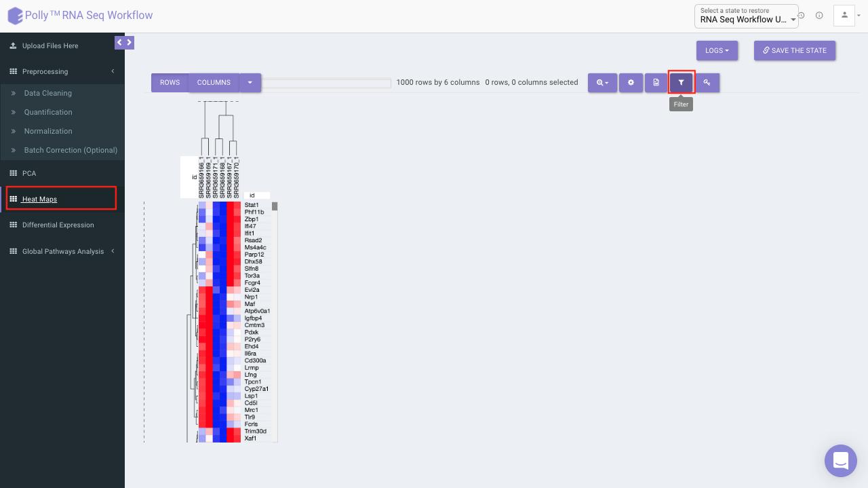Toggle the sidebar collapse arrows button
The image size is (868, 488).
[x=124, y=43]
